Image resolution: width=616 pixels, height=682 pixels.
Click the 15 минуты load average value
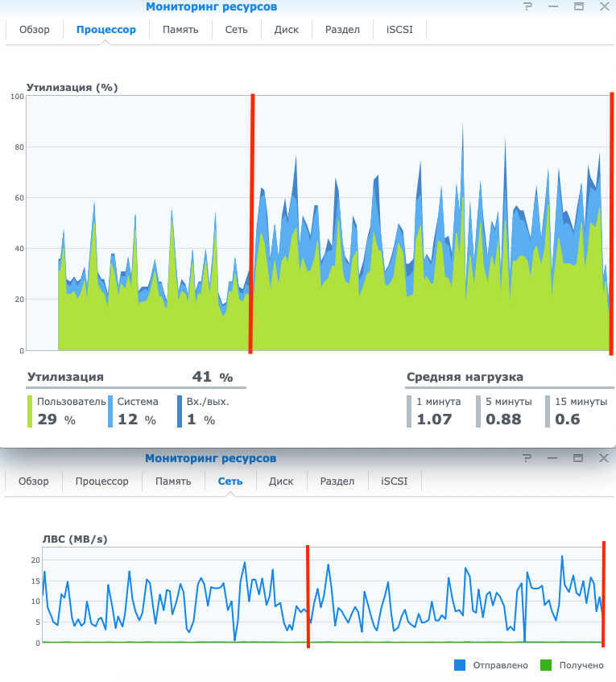(x=567, y=420)
